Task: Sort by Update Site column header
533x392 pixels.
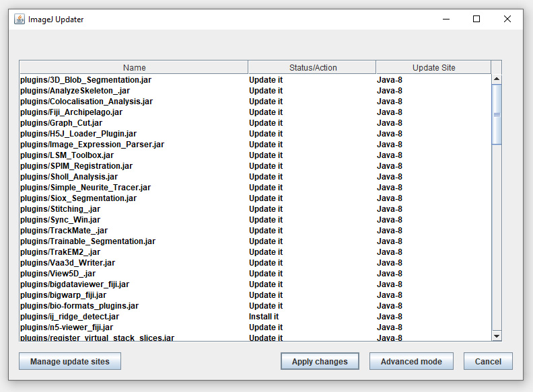Action: [433, 67]
